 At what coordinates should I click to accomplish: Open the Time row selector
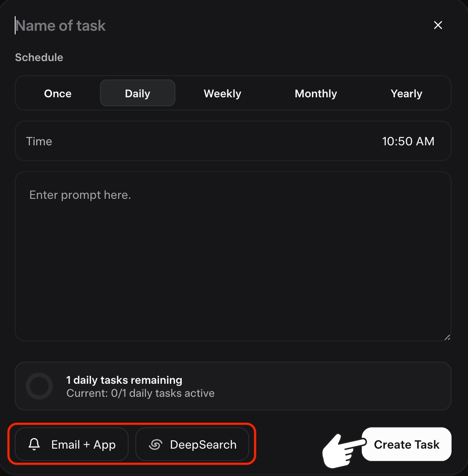pos(233,141)
